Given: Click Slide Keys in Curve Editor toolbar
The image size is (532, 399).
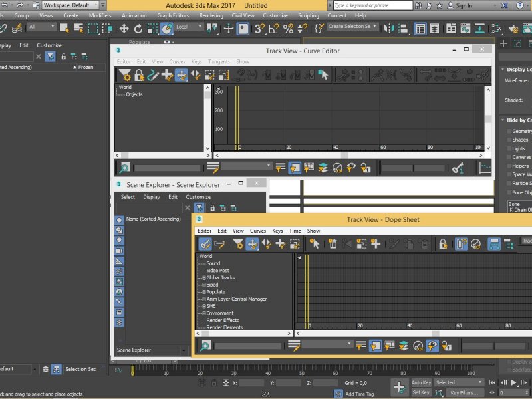Looking at the screenshot, I should pos(196,75).
